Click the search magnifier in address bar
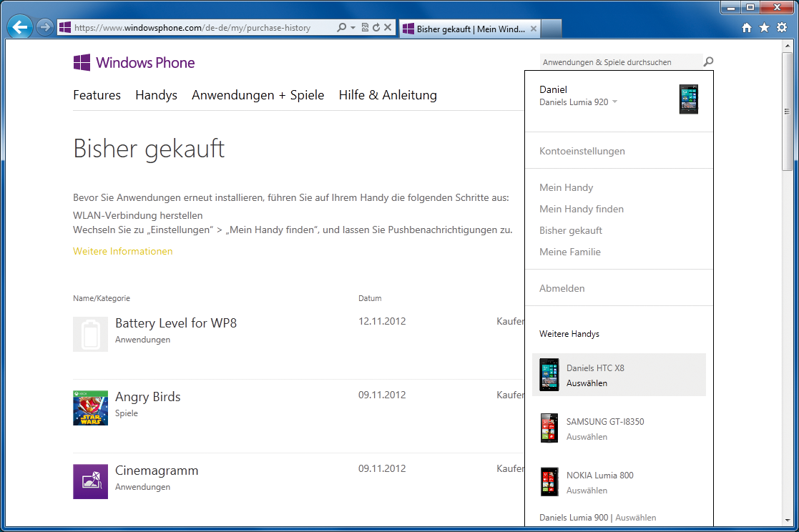Viewport: 799px width, 532px height. (x=341, y=27)
